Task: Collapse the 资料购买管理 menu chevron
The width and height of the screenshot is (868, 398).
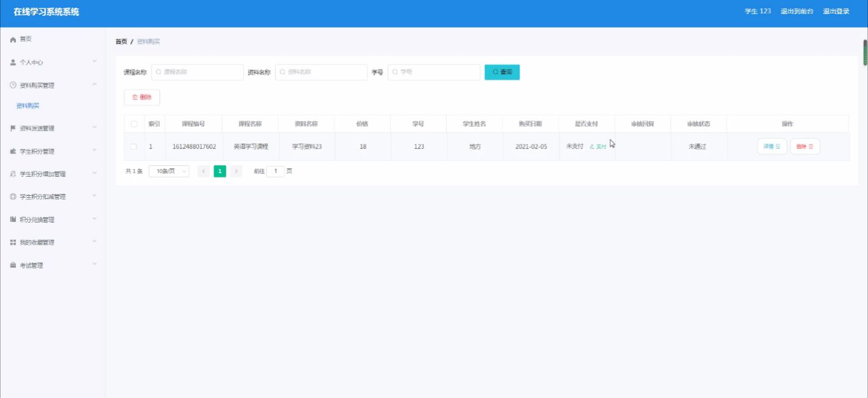Action: click(x=94, y=85)
